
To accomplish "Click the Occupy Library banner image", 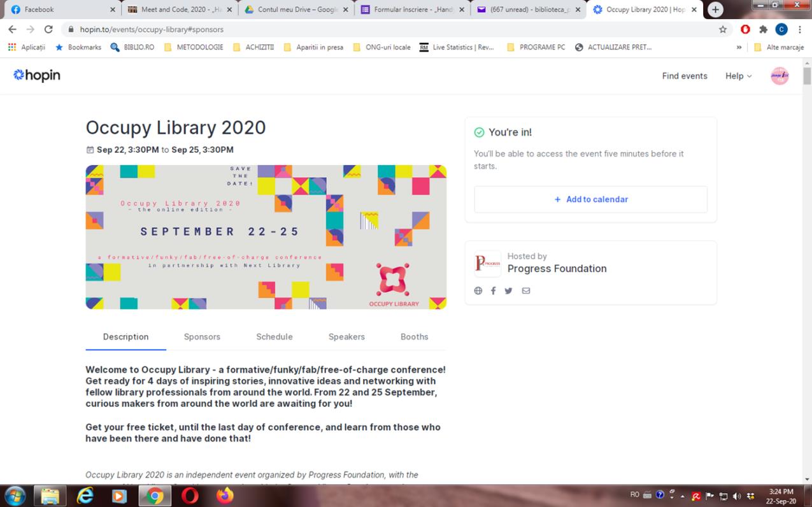I will tap(266, 237).
